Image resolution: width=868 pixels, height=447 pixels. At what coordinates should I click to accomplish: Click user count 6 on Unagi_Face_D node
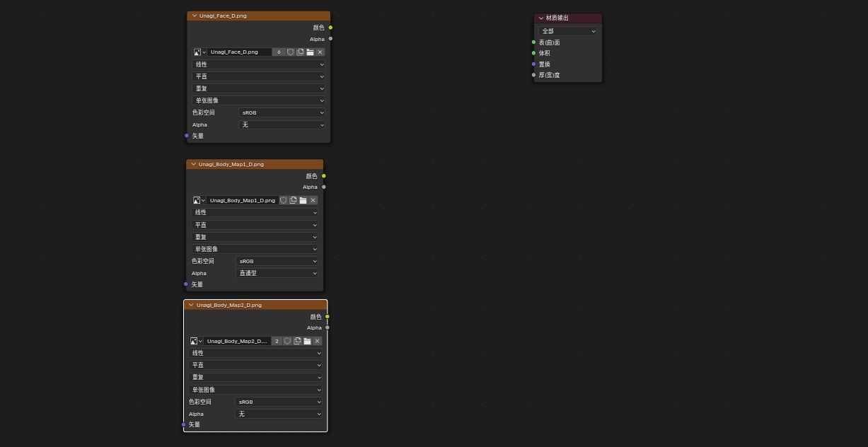(279, 52)
